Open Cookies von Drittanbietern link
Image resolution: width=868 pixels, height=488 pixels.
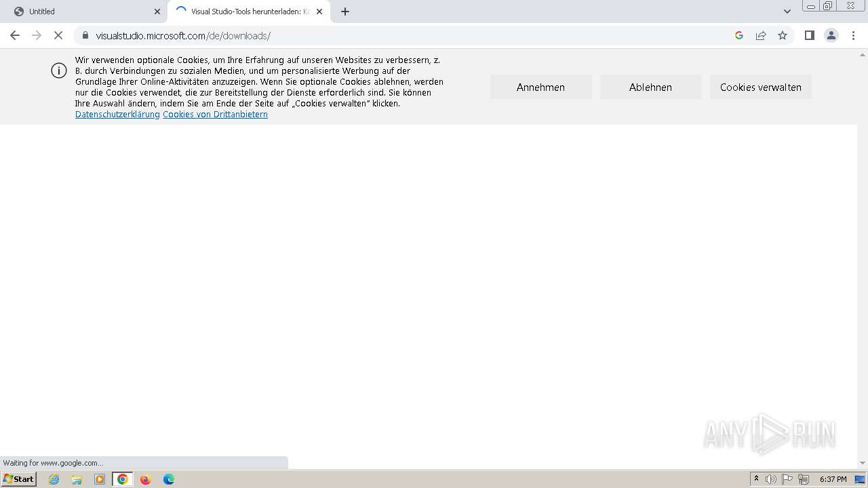click(215, 115)
